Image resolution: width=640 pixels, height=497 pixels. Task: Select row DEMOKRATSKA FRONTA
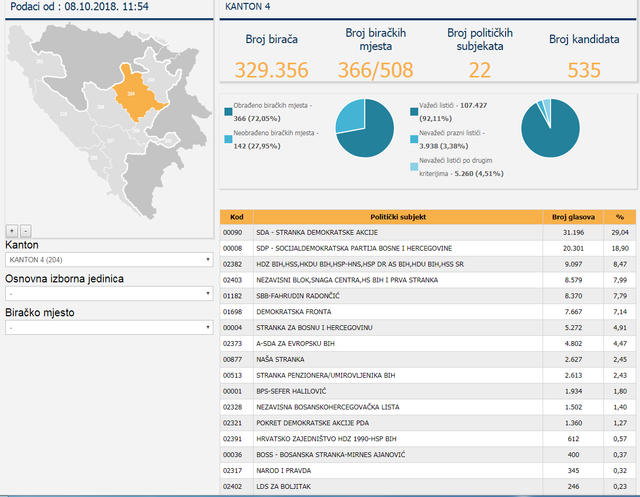(x=428, y=312)
